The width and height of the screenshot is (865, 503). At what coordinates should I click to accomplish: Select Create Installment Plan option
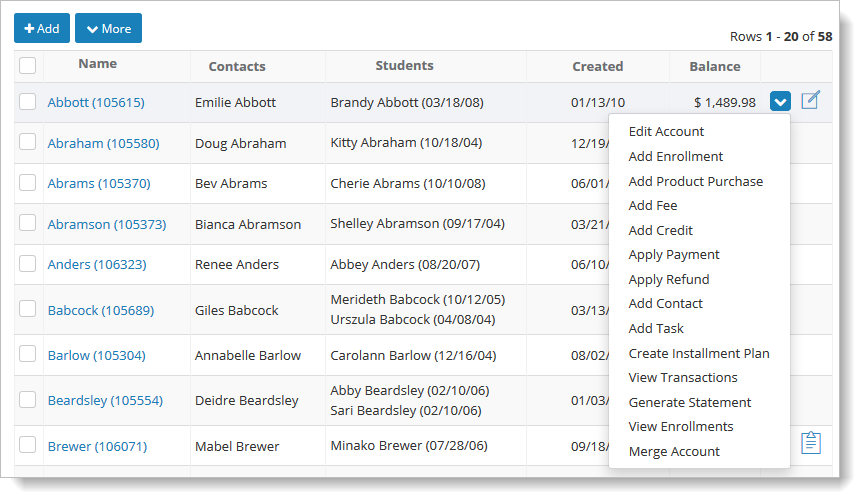[x=698, y=353]
